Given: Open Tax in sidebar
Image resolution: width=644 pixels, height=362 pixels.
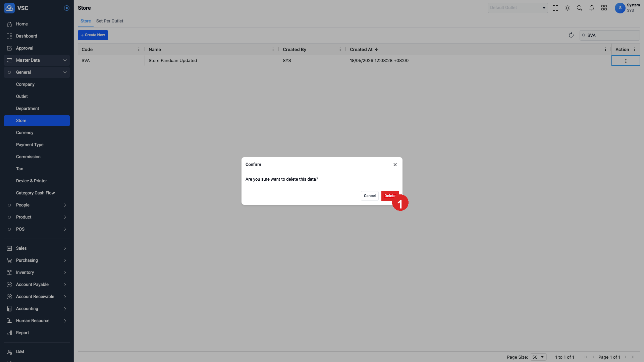Looking at the screenshot, I should (37, 169).
